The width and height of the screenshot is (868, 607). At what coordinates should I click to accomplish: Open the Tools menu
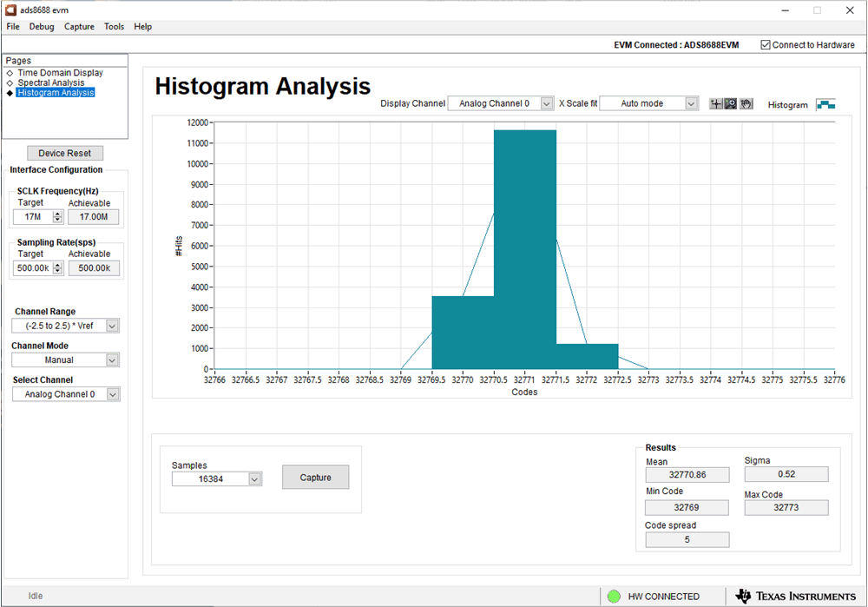114,27
